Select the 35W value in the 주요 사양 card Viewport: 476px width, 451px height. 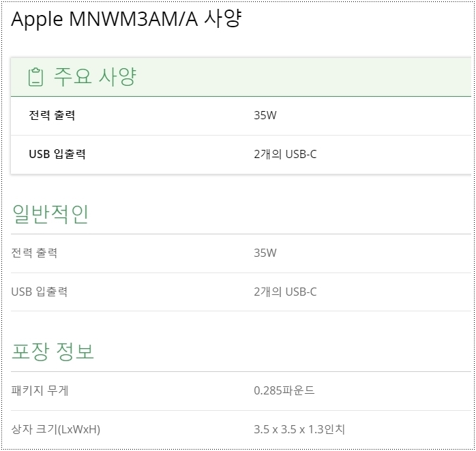tap(265, 115)
